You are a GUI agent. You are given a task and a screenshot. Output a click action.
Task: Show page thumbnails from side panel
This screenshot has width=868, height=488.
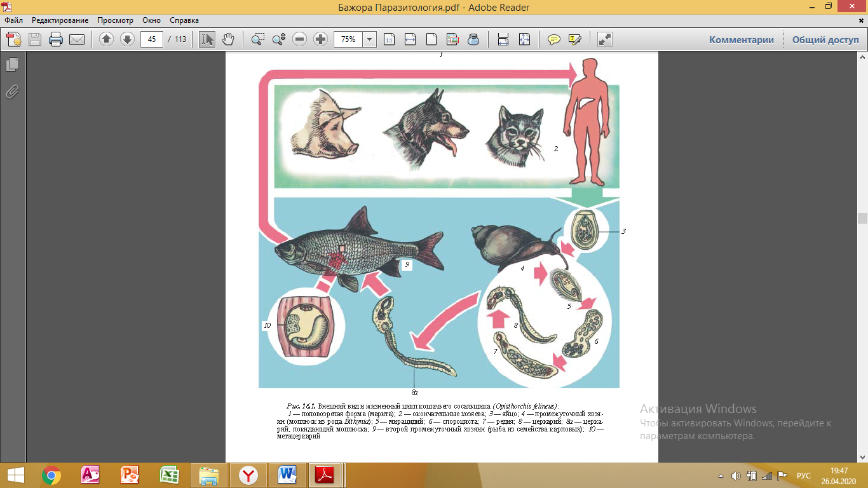tap(13, 65)
